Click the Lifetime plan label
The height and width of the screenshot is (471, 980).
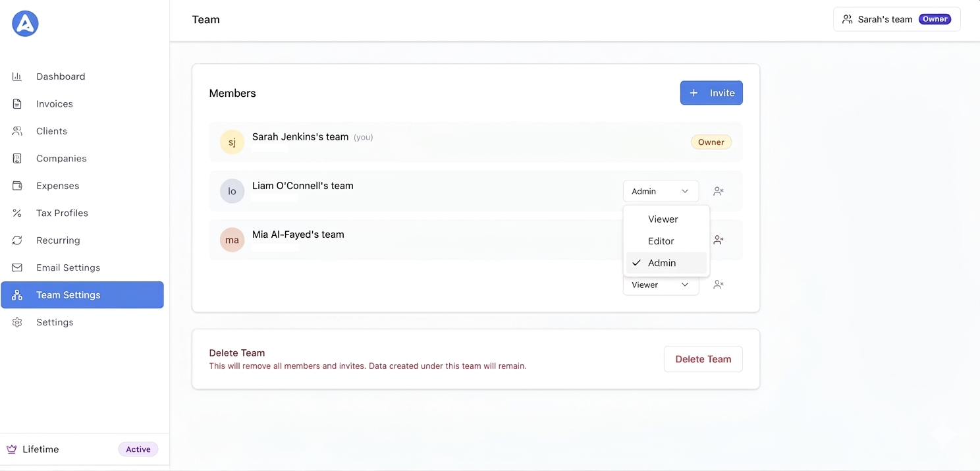pyautogui.click(x=41, y=449)
